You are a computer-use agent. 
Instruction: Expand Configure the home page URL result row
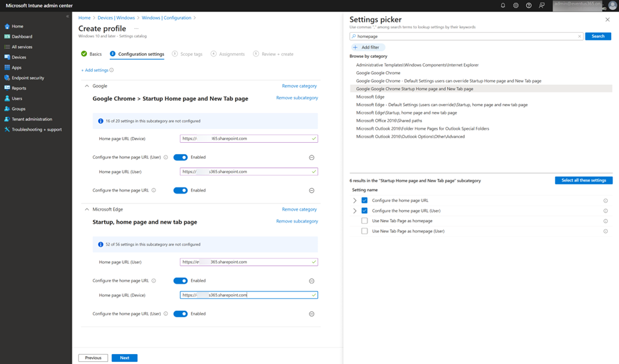pyautogui.click(x=354, y=200)
